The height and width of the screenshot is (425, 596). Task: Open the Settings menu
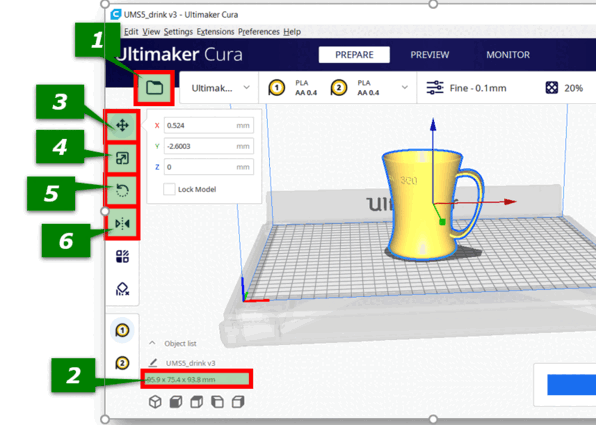(x=178, y=32)
